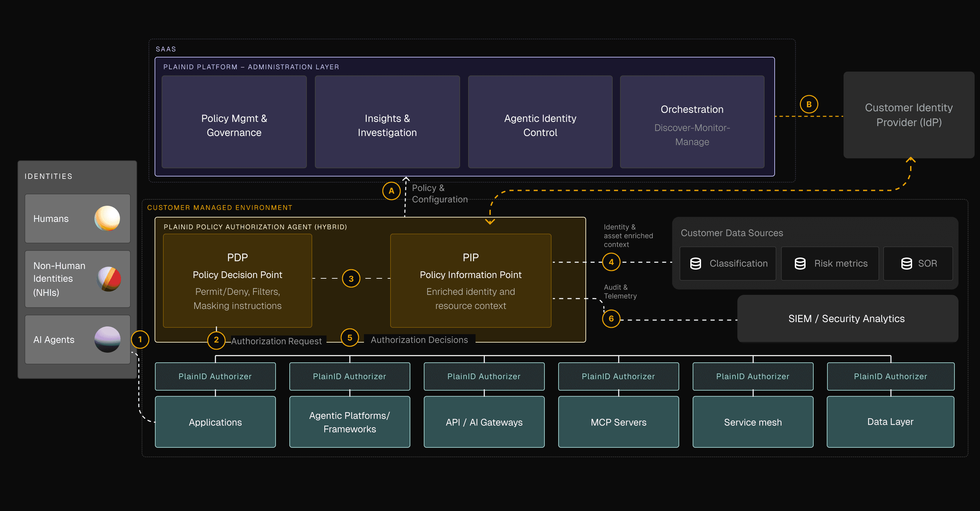Viewport: 980px width, 511px height.
Task: Click the Customer Identity Provider (IdP) box
Action: 909,115
